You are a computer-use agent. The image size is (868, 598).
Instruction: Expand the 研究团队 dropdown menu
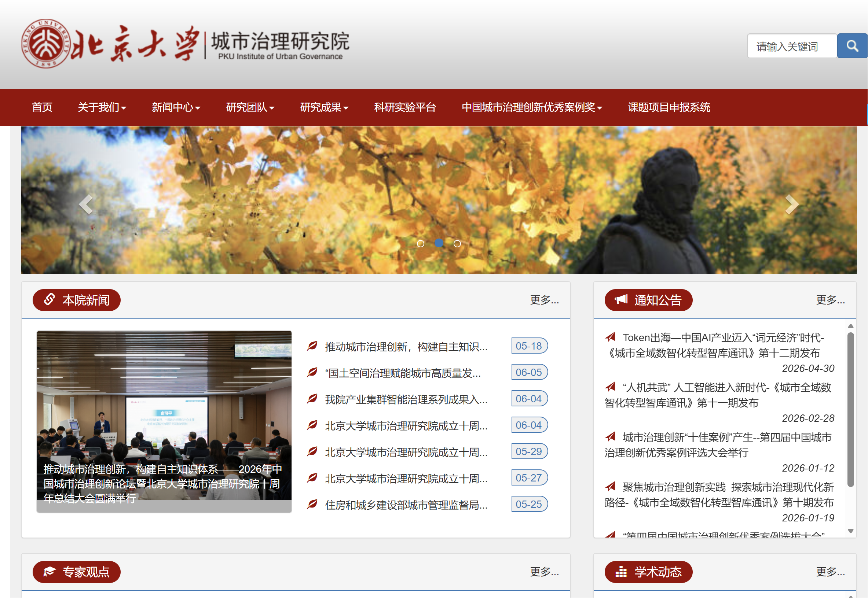(x=250, y=107)
